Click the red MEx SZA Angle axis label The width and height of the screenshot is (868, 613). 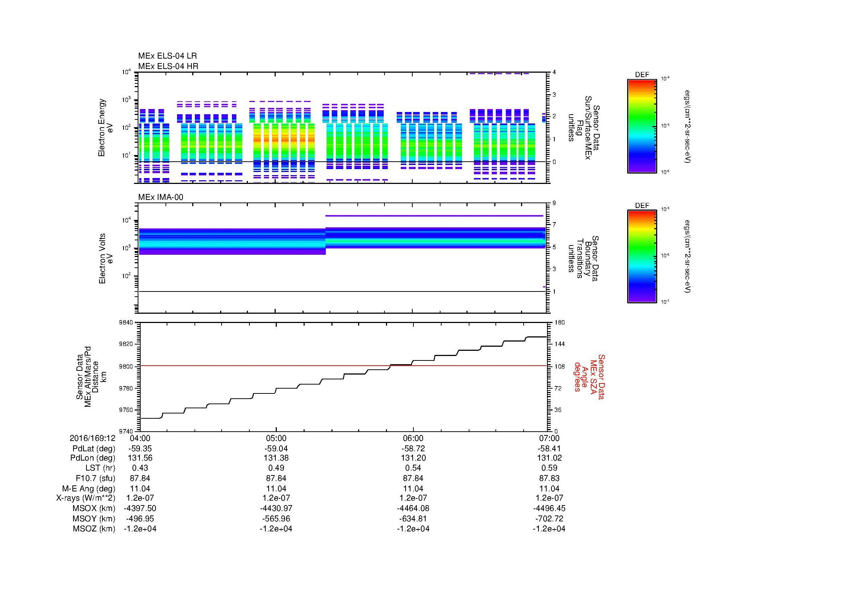tap(589, 376)
